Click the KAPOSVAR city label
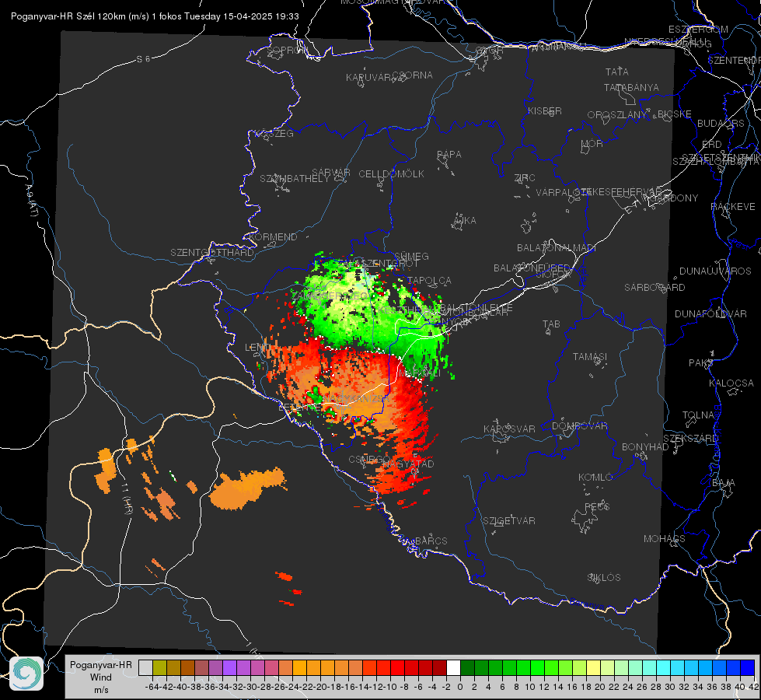Screen dimensions: 761x700 pyautogui.click(x=509, y=429)
